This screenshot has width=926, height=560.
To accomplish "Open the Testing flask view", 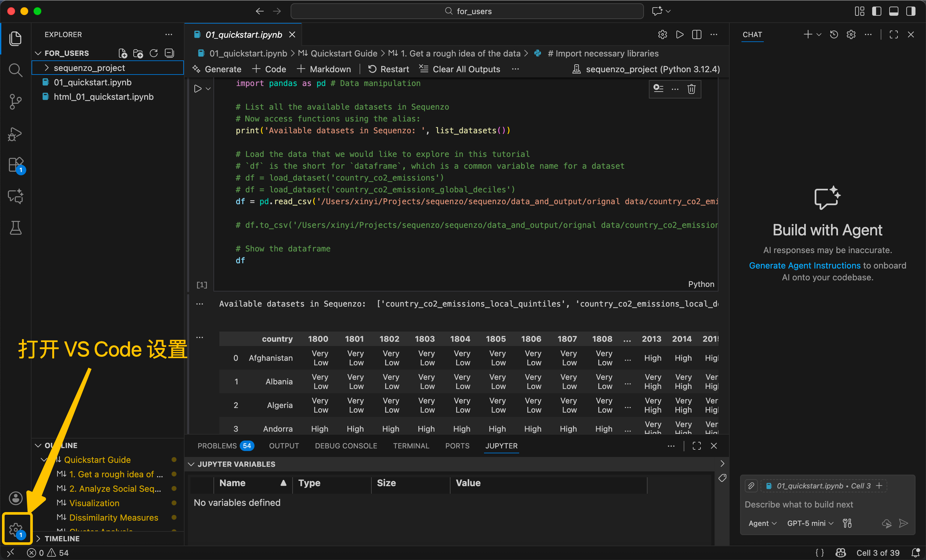I will 15,227.
